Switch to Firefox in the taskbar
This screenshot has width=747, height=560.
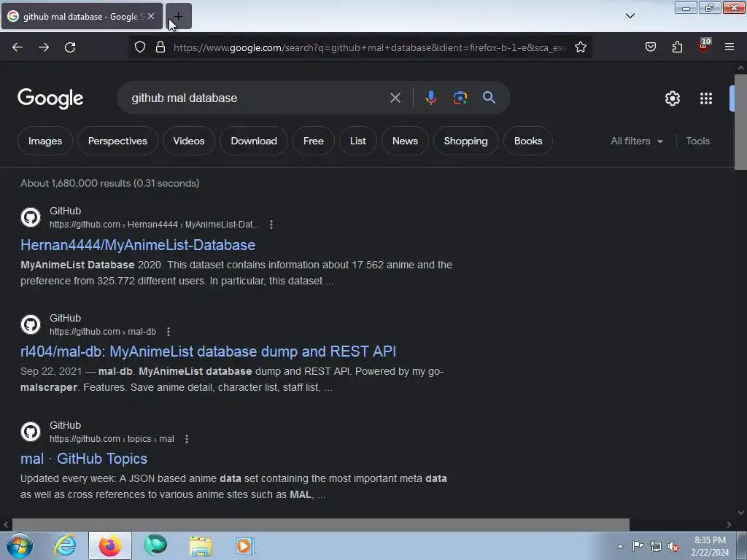coord(110,545)
